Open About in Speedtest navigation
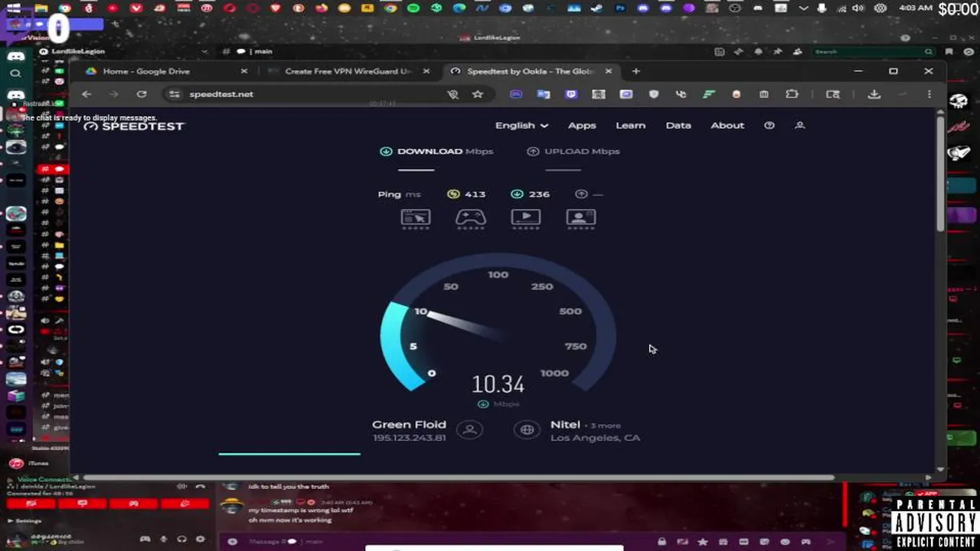This screenshot has width=980, height=551. (727, 126)
